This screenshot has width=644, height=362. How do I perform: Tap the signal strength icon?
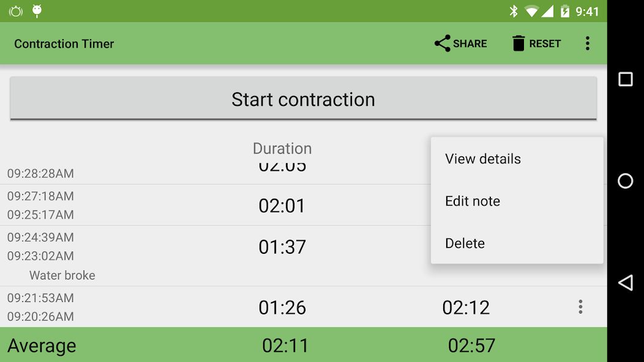pos(549,10)
